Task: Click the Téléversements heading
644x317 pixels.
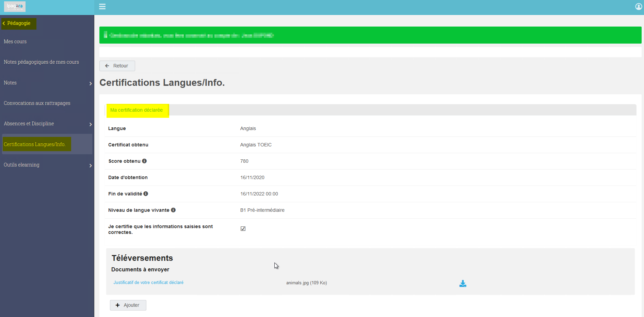Action: [142, 258]
